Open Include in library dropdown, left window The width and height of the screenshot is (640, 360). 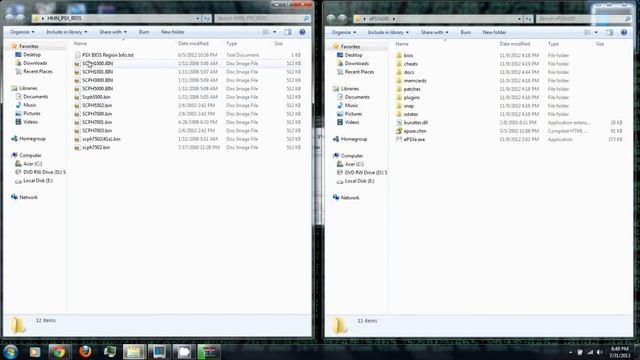(x=66, y=32)
